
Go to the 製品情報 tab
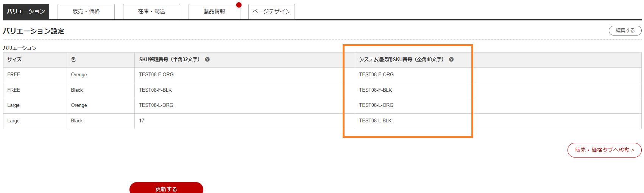tap(214, 11)
